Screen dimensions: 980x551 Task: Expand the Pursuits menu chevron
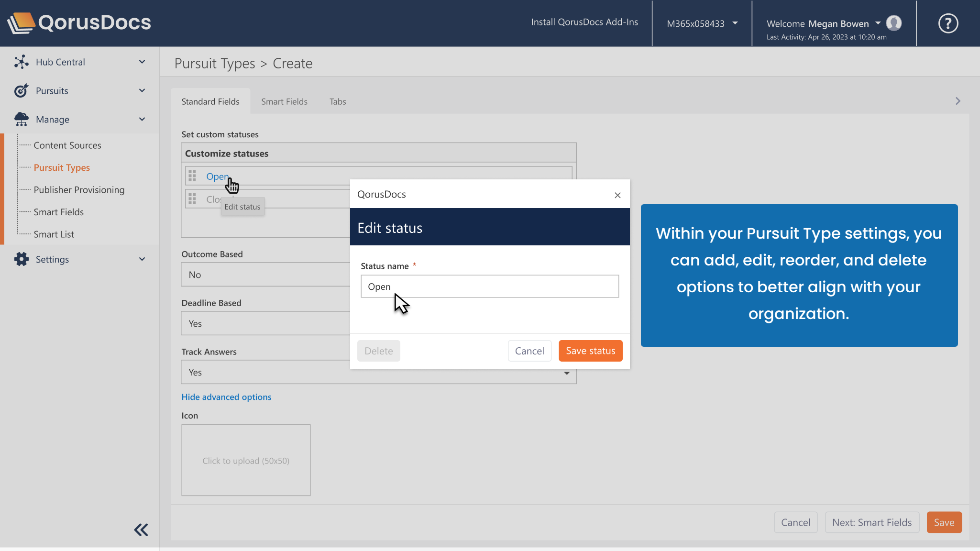(x=142, y=90)
